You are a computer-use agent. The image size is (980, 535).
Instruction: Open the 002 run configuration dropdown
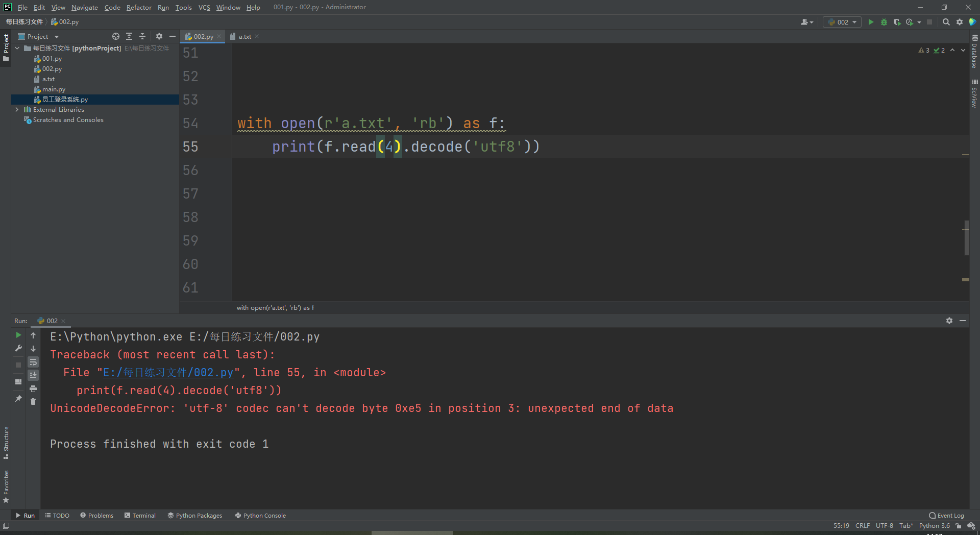[x=842, y=22]
